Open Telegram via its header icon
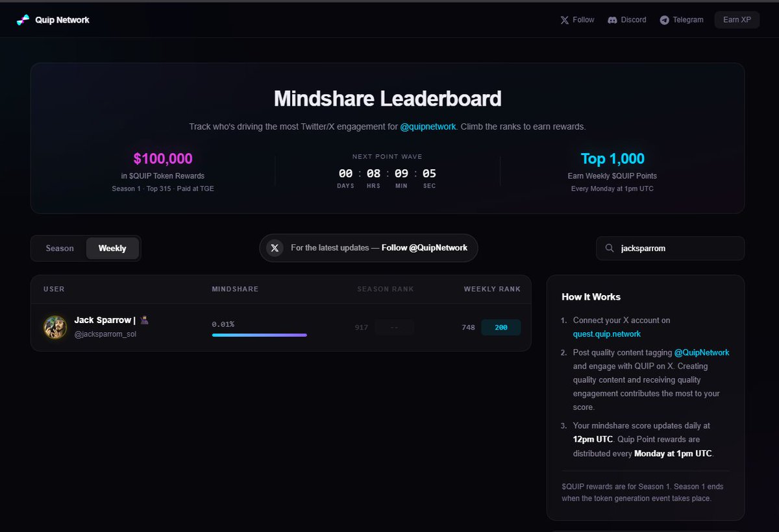Viewport: 779px width, 532px height. (x=663, y=19)
